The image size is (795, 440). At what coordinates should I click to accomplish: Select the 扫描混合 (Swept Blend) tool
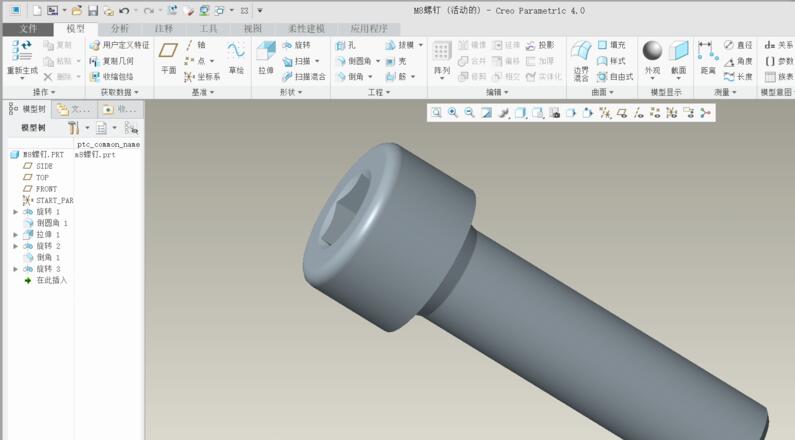click(x=304, y=77)
